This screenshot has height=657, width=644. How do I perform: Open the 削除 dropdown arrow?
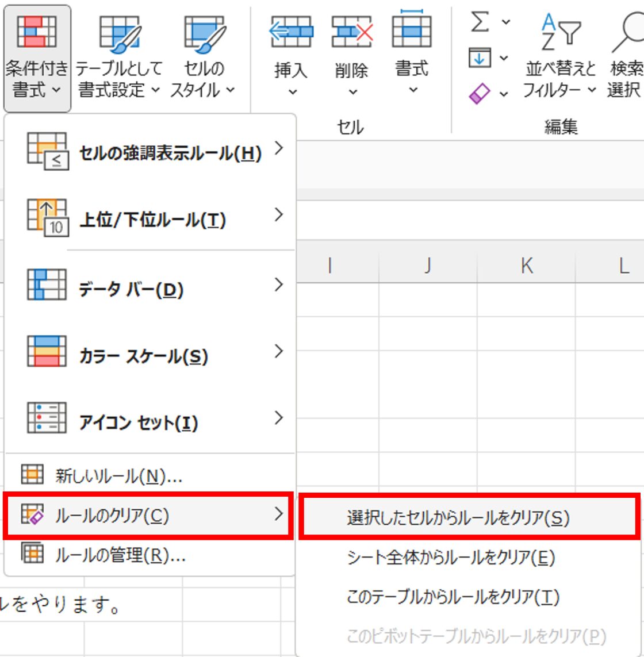[x=353, y=92]
